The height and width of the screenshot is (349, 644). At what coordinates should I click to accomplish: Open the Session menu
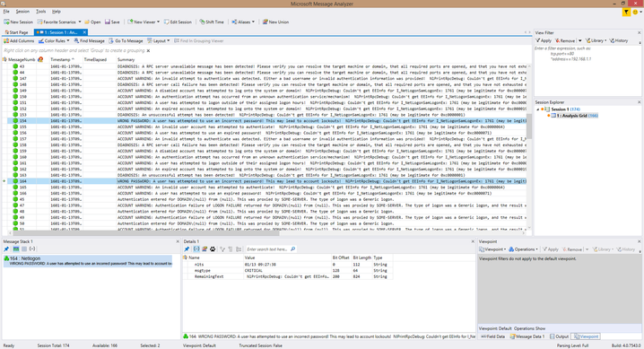(x=22, y=12)
